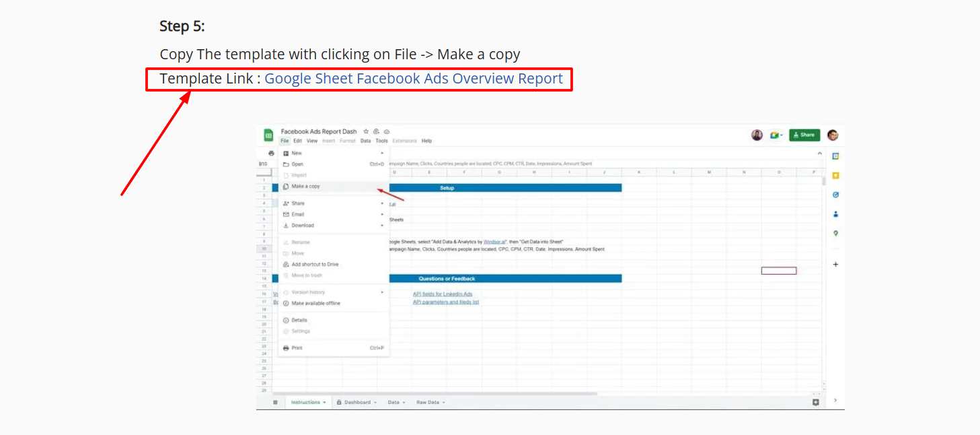Click the horizontal scrollbar of the sheet
The image size is (980, 435).
click(x=435, y=393)
